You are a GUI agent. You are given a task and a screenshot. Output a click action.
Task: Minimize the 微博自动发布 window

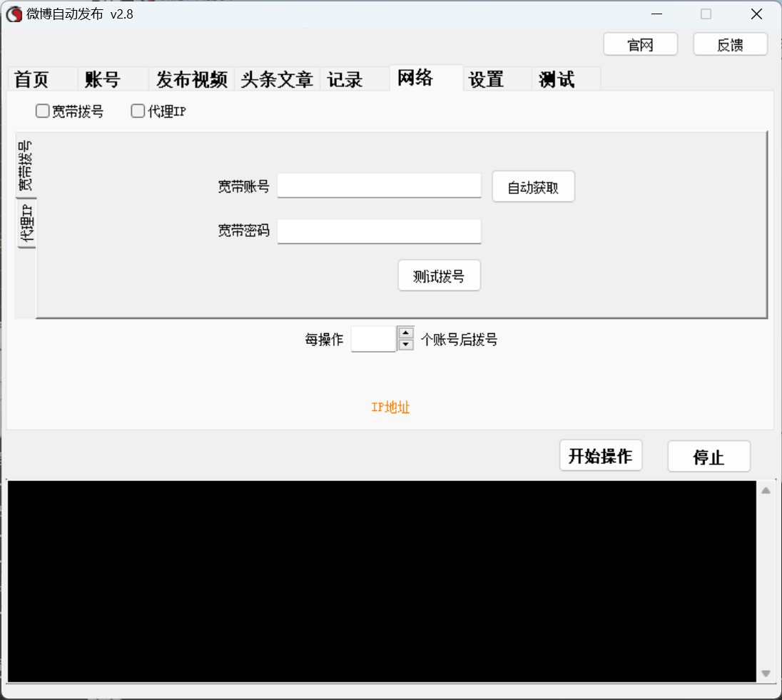tap(657, 14)
